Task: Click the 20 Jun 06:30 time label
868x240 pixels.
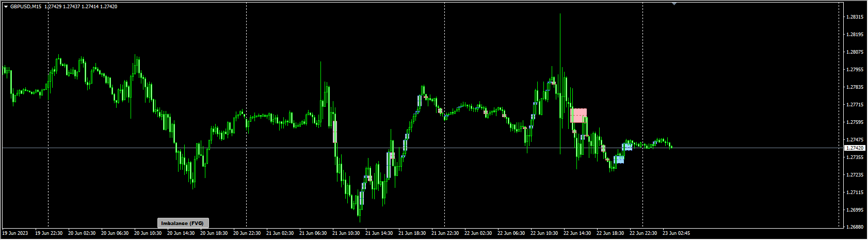Action: (x=115, y=233)
